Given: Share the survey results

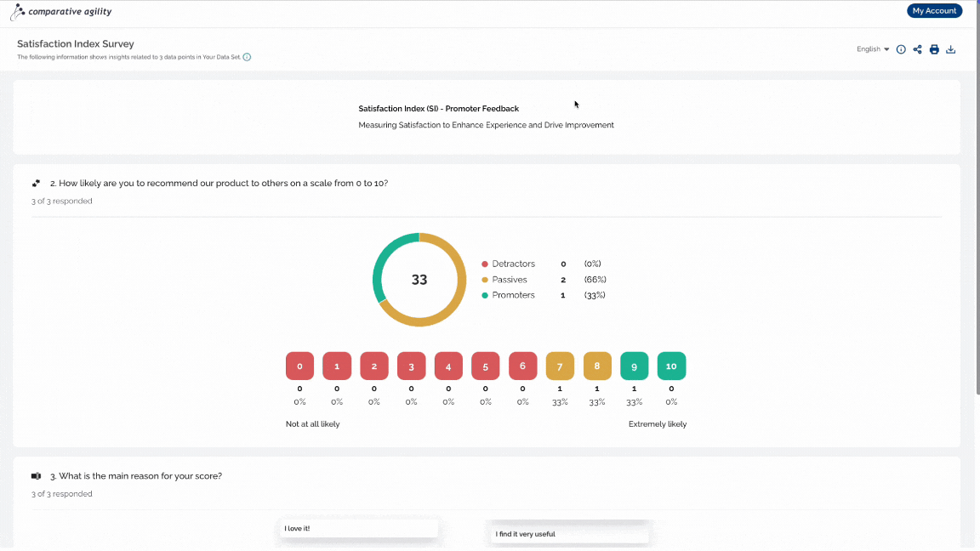Looking at the screenshot, I should pyautogui.click(x=918, y=49).
